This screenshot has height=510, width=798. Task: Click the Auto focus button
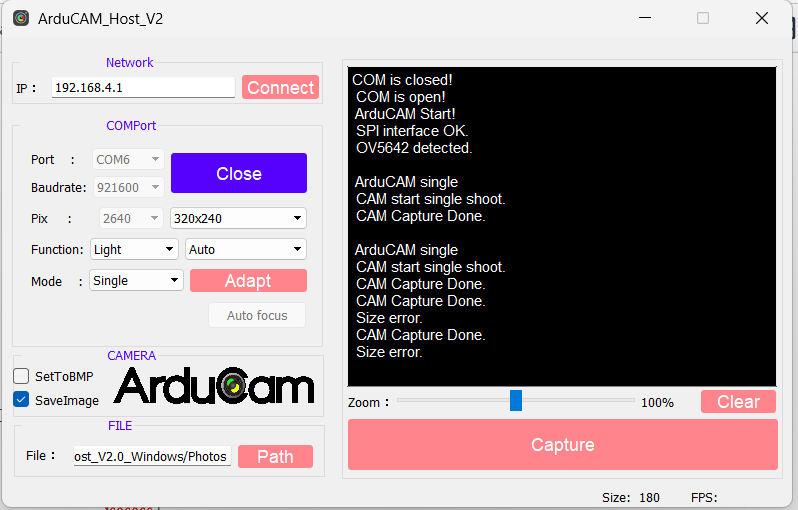point(257,316)
